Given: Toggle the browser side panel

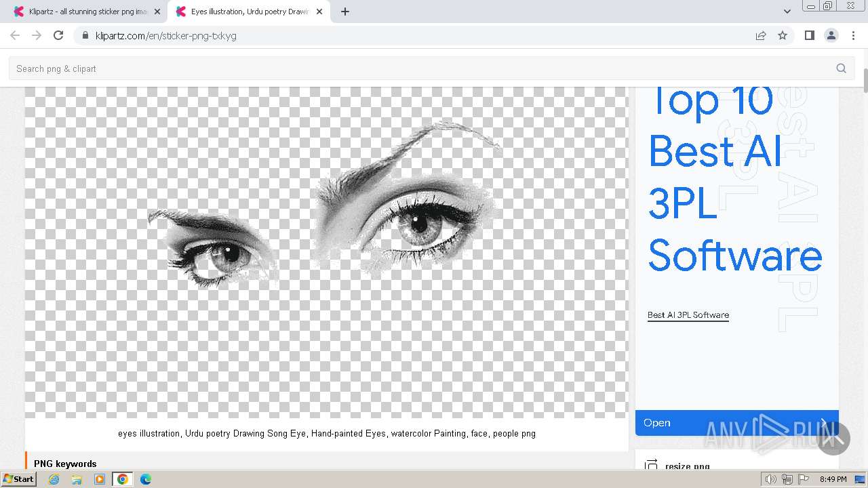Looking at the screenshot, I should tap(809, 35).
